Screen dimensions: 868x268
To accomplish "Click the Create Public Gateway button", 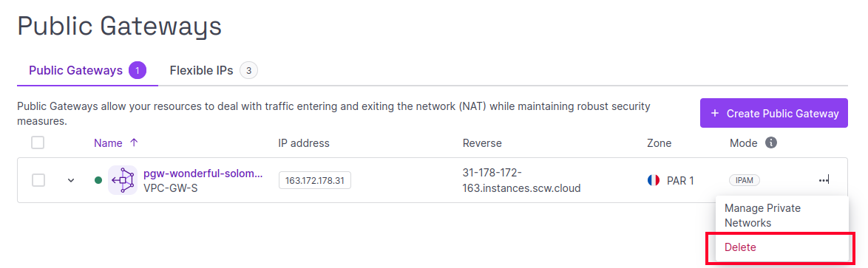I will click(774, 113).
